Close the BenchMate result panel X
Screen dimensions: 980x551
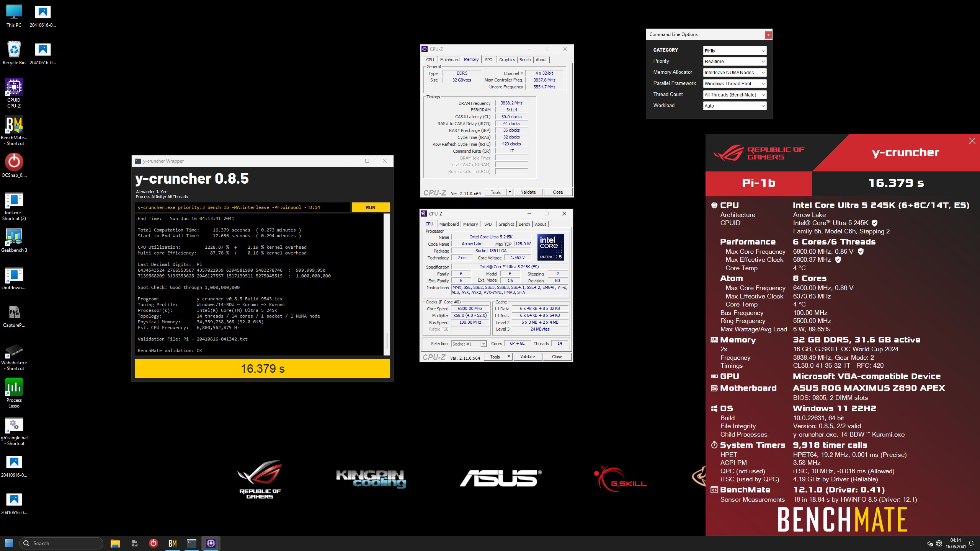972,141
